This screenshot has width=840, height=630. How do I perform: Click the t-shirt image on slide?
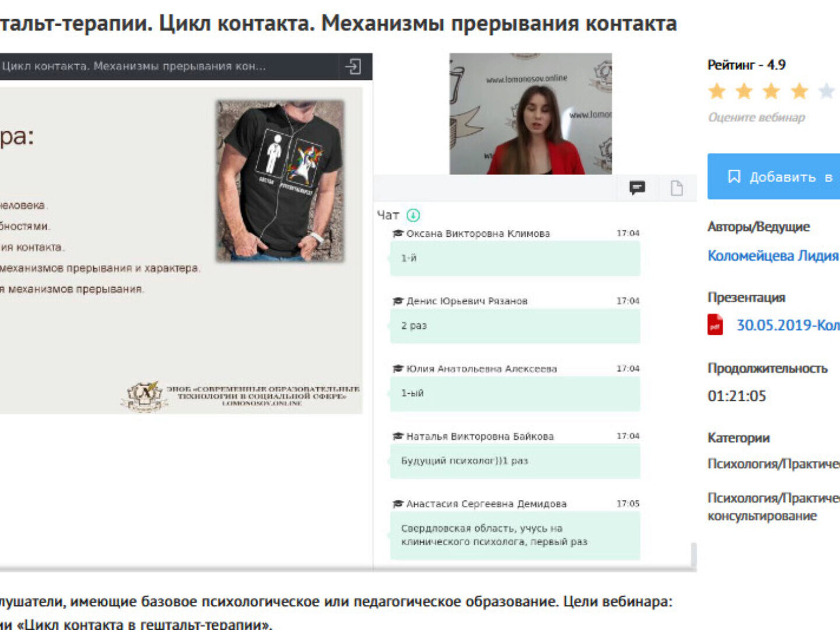coord(281,181)
